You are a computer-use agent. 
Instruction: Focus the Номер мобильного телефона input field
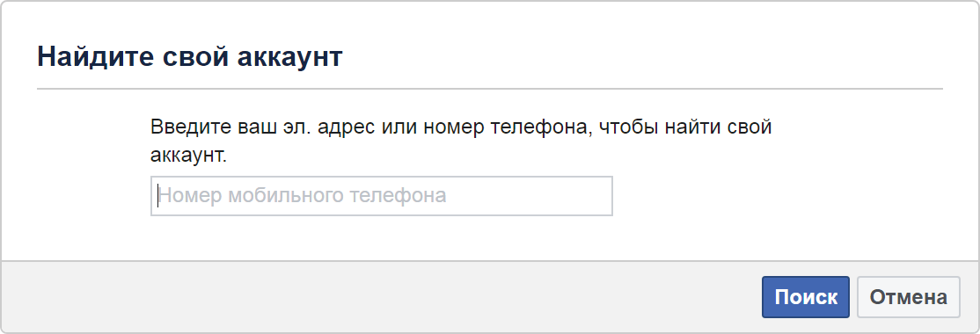[381, 196]
